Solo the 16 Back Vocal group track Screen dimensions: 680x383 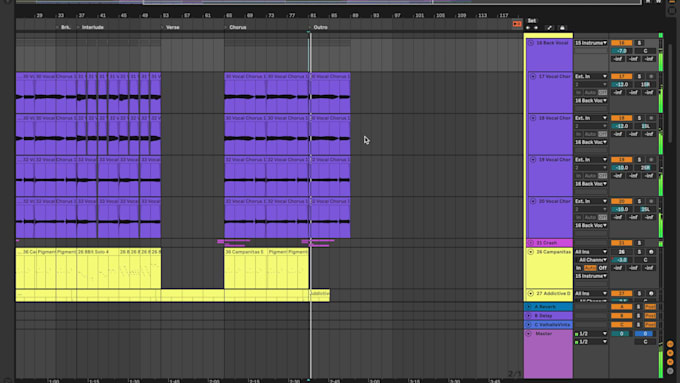(639, 43)
